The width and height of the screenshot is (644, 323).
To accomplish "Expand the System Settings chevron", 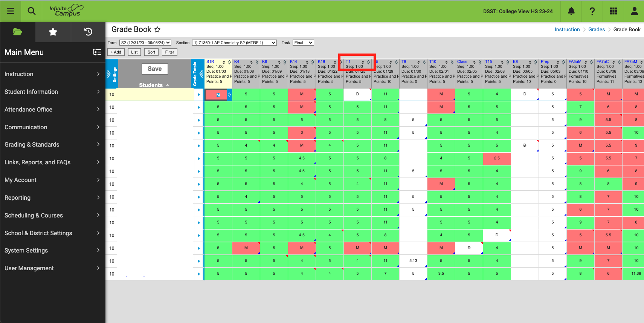I will point(98,250).
